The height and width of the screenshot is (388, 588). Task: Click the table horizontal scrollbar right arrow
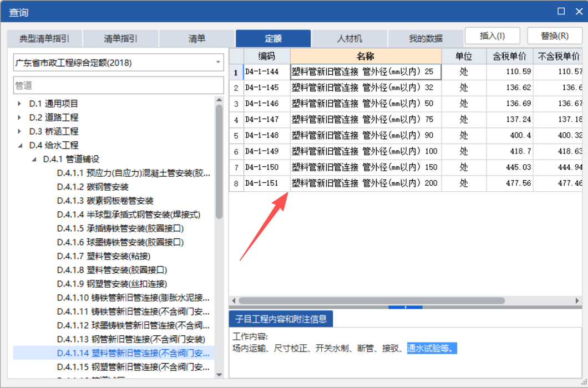pos(577,300)
